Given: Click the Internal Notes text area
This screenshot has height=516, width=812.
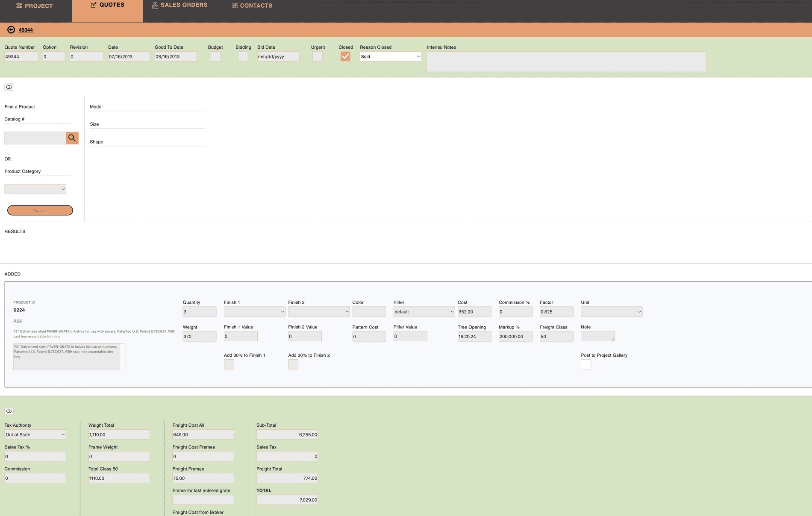Looking at the screenshot, I should click(566, 62).
